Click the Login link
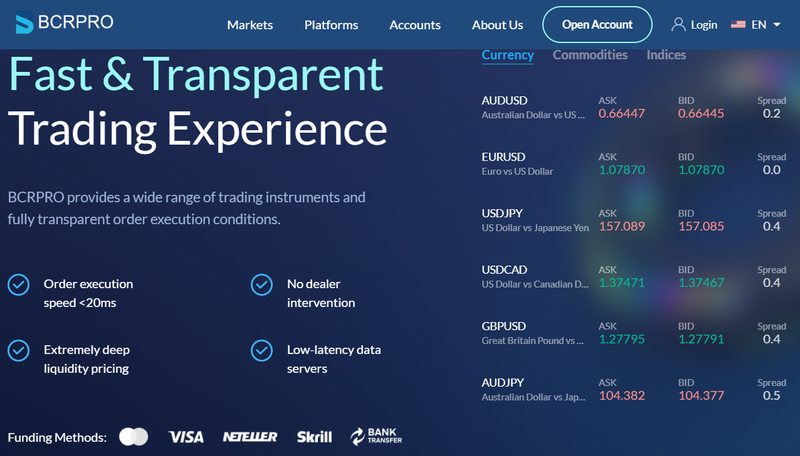The height and width of the screenshot is (456, 800). click(x=704, y=25)
